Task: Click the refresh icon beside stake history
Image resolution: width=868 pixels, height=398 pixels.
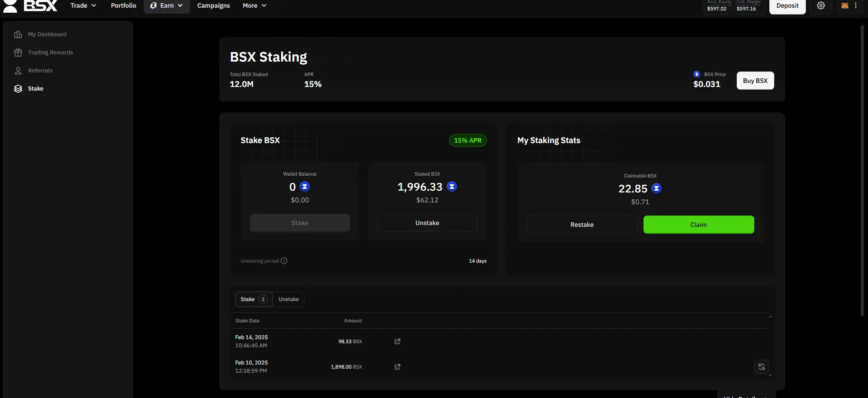Action: (x=761, y=367)
